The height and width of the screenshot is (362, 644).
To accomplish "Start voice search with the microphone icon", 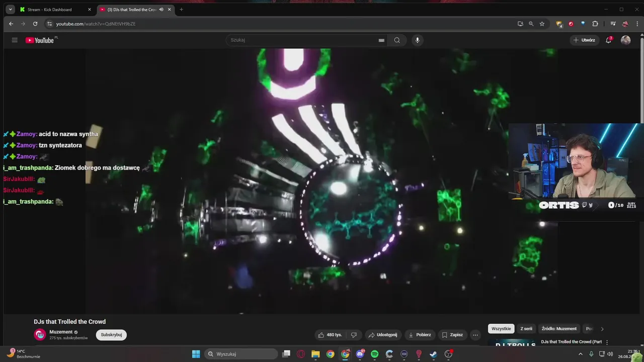I will click(x=417, y=40).
